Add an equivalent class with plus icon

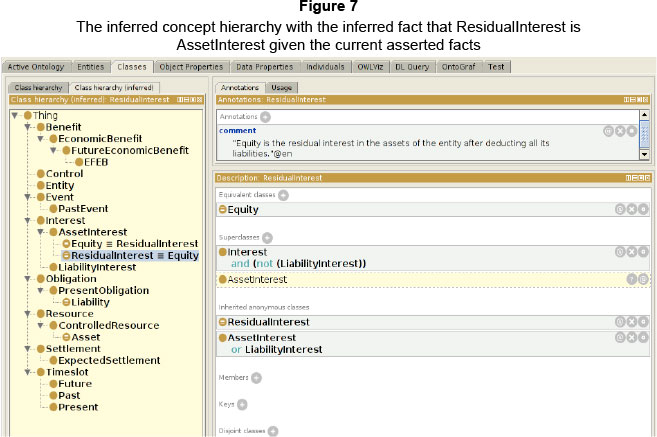tap(283, 195)
